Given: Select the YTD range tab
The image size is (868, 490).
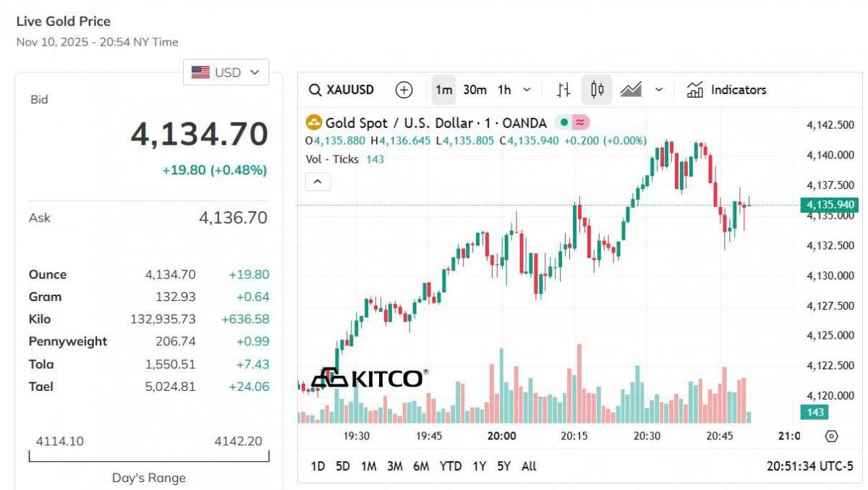Looking at the screenshot, I should coord(452,466).
